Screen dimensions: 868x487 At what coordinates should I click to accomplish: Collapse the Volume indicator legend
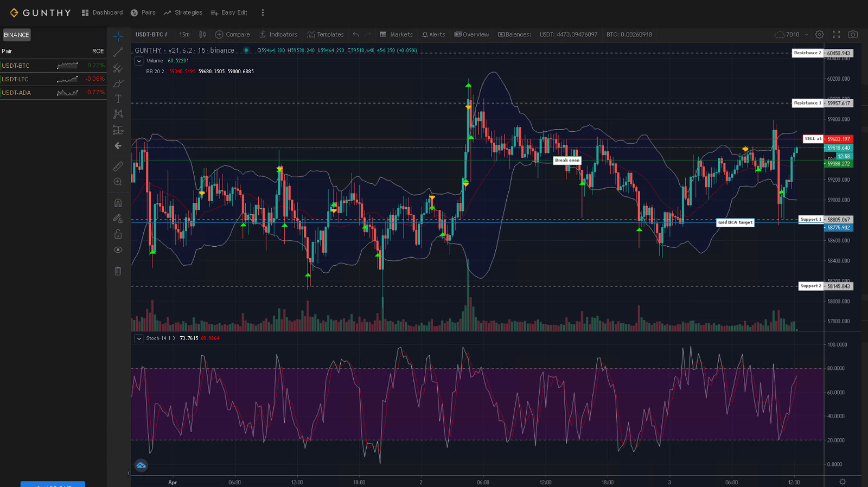coord(139,61)
